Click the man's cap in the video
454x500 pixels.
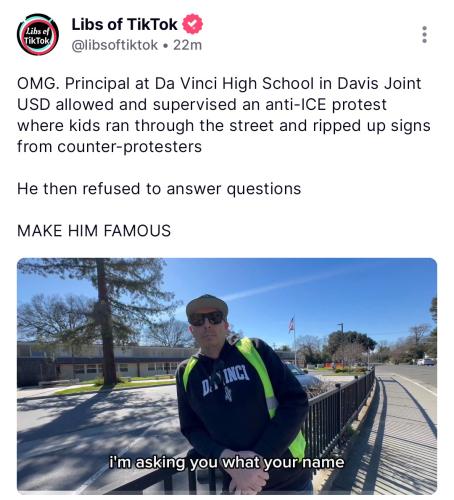point(207,305)
